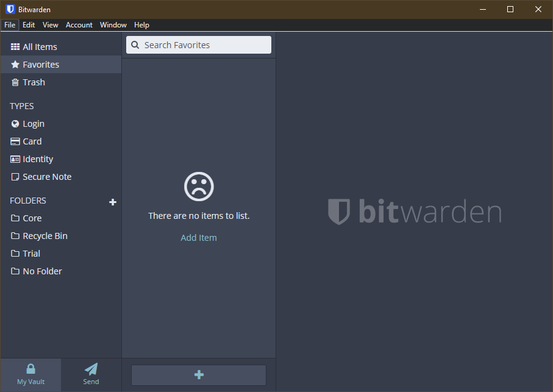Open the Trash view label

coord(34,82)
